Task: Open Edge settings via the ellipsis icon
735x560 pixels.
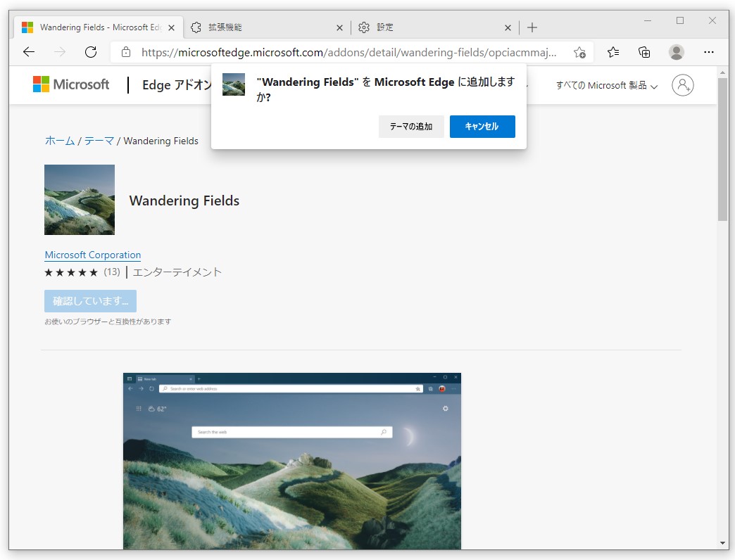Action: point(709,51)
